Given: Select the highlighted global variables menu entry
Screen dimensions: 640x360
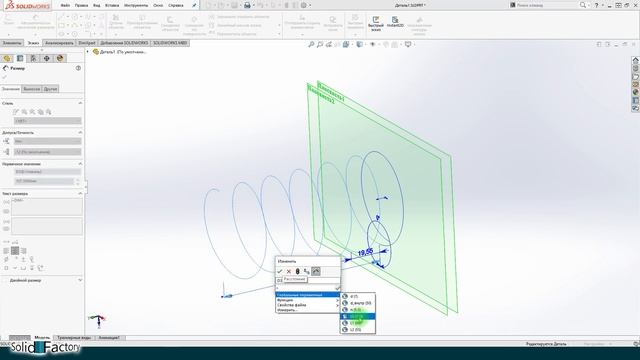Looking at the screenshot, I should coord(308,295).
